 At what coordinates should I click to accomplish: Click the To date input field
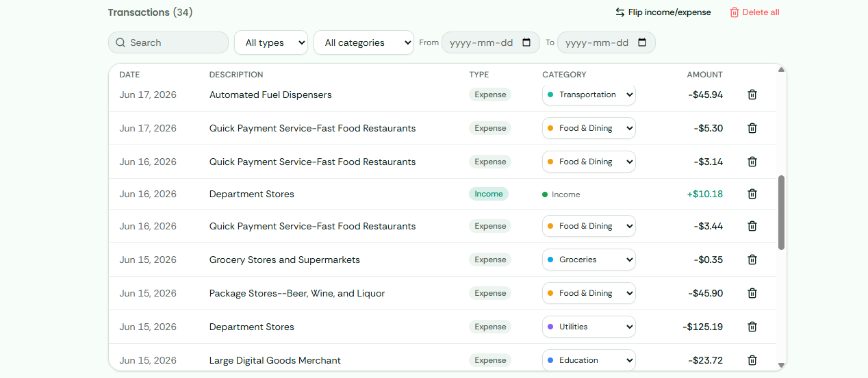[x=607, y=42]
